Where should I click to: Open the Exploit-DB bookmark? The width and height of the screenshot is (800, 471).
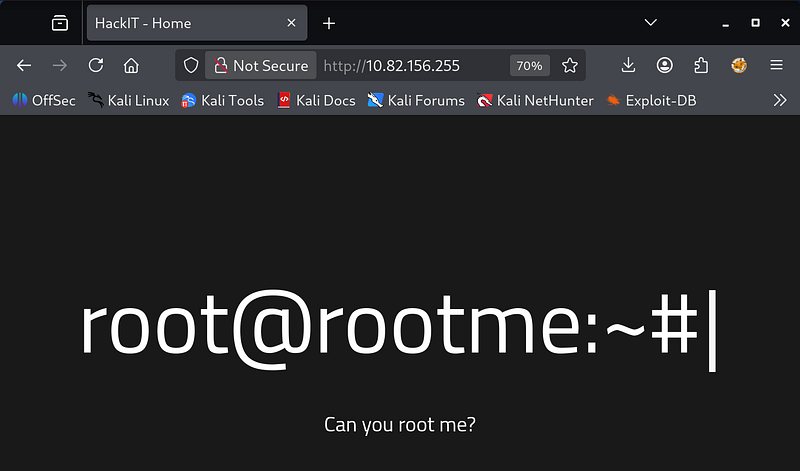[x=651, y=100]
